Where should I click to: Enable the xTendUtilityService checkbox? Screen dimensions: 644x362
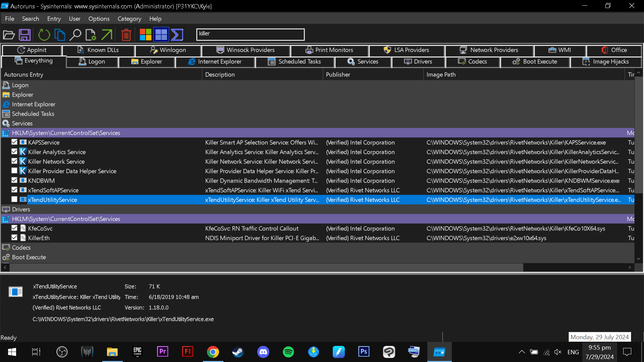coord(14,199)
